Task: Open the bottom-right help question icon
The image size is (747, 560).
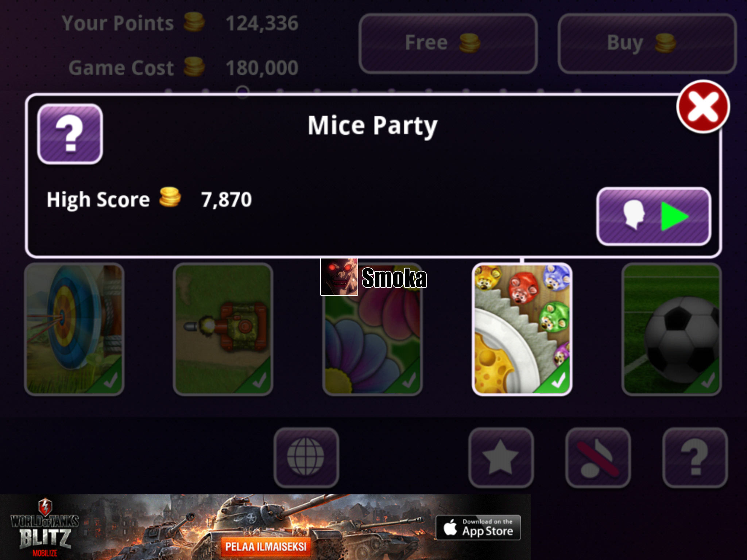Action: [695, 457]
